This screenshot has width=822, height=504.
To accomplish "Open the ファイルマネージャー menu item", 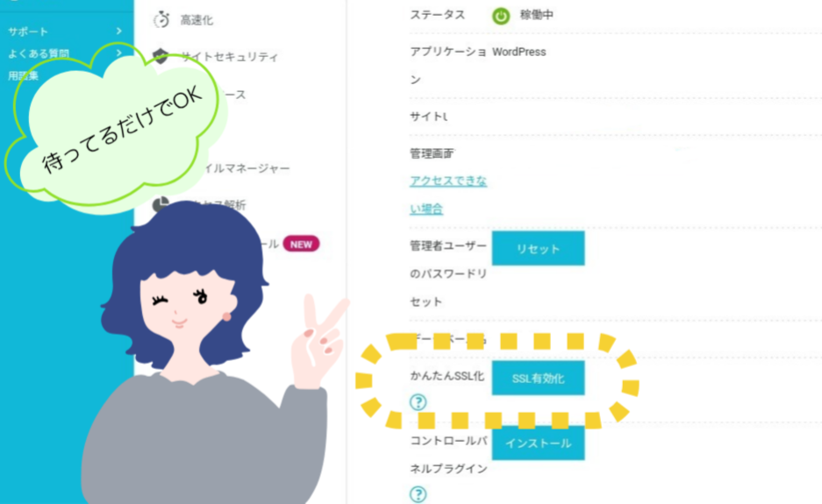I will point(246,168).
